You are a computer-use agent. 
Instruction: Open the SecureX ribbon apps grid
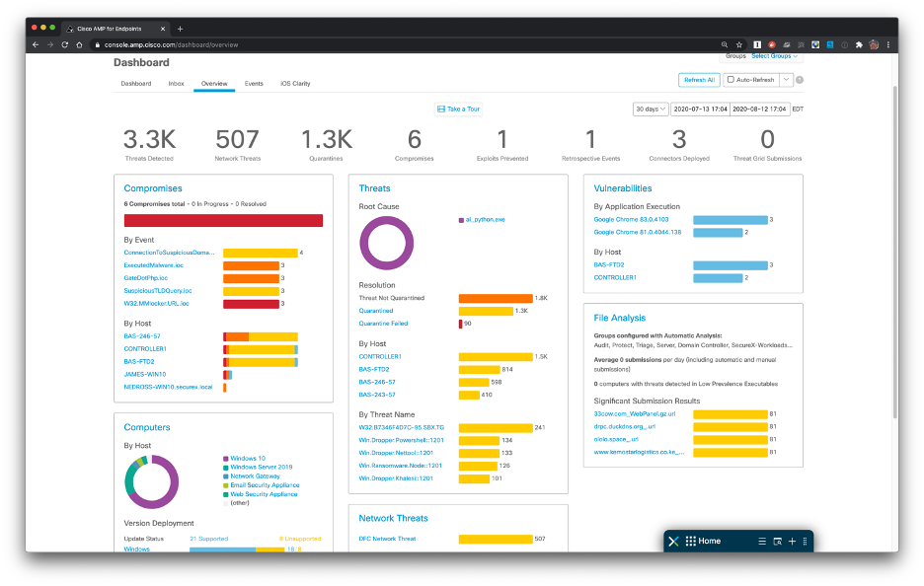coord(691,541)
